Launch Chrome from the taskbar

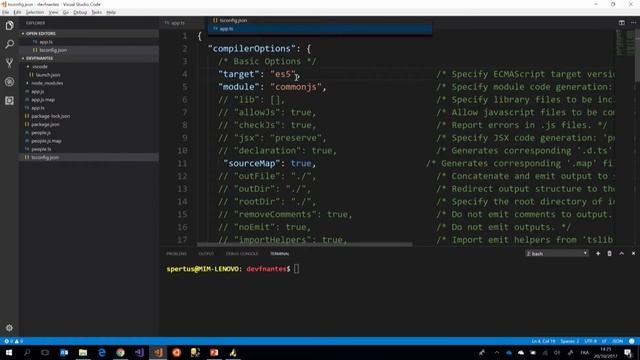click(x=120, y=353)
